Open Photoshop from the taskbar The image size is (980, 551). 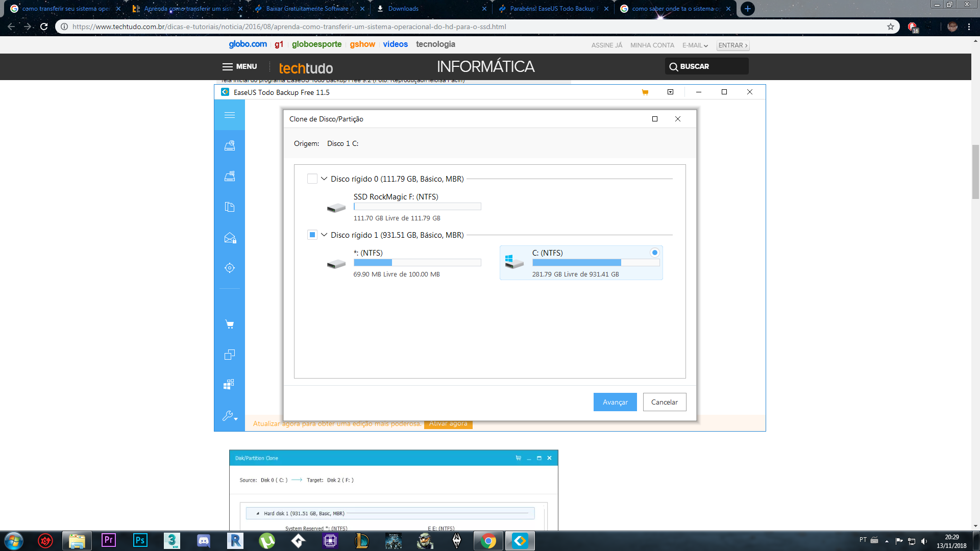pyautogui.click(x=140, y=540)
